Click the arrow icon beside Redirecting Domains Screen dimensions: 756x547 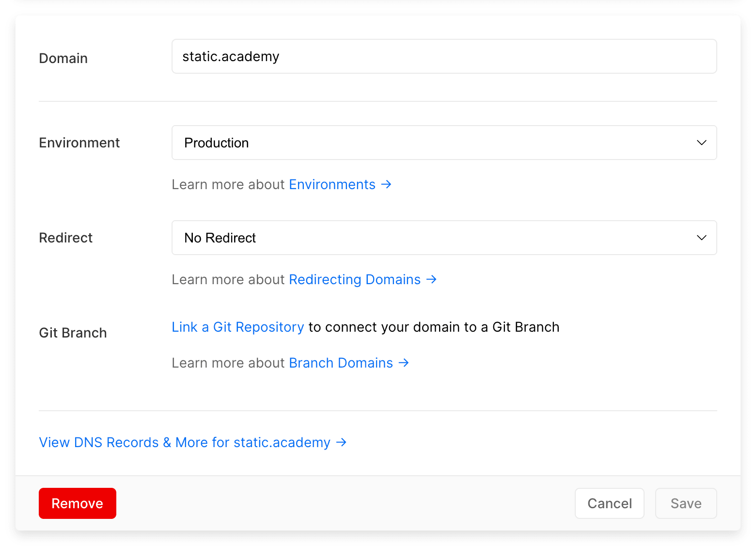click(x=431, y=279)
